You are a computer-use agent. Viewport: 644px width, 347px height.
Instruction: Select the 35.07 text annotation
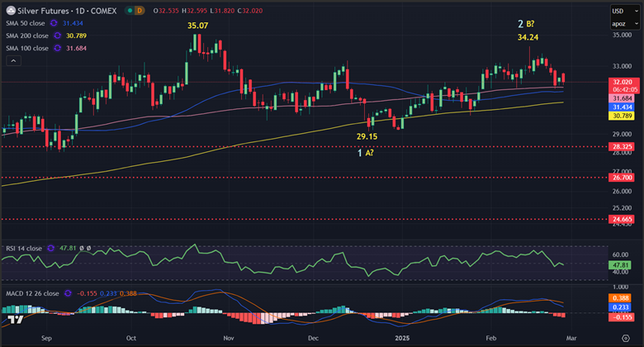pos(198,26)
